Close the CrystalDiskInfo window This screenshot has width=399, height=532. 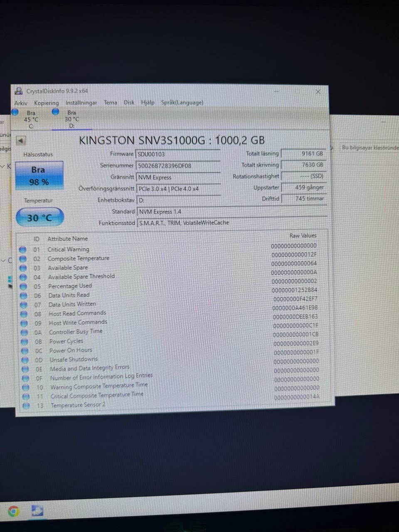point(318,91)
